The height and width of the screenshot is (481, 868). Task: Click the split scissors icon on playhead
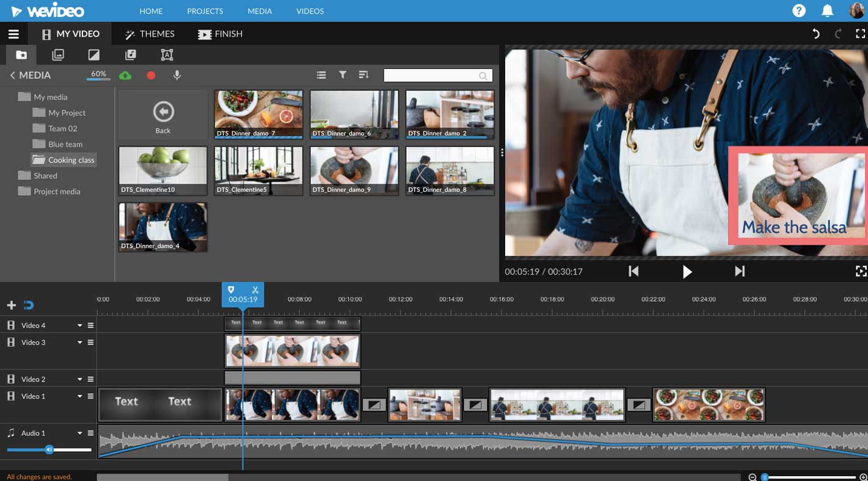pyautogui.click(x=255, y=290)
